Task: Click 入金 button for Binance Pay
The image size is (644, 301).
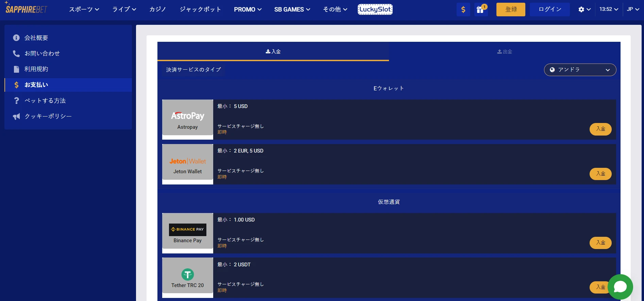Action: (600, 243)
